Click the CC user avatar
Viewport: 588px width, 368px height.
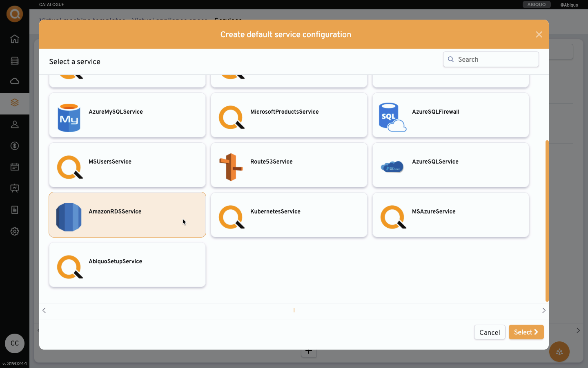(15, 343)
